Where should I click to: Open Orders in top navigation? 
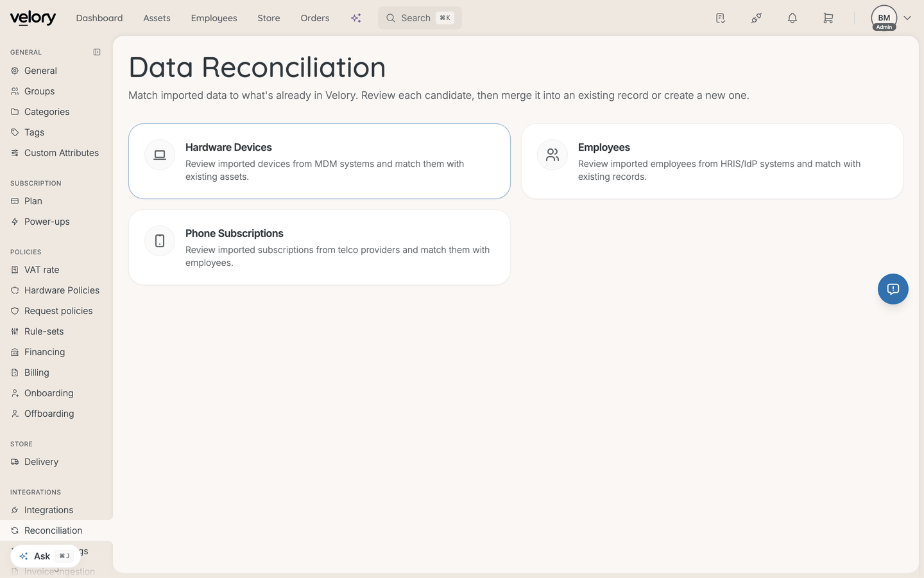pos(315,18)
